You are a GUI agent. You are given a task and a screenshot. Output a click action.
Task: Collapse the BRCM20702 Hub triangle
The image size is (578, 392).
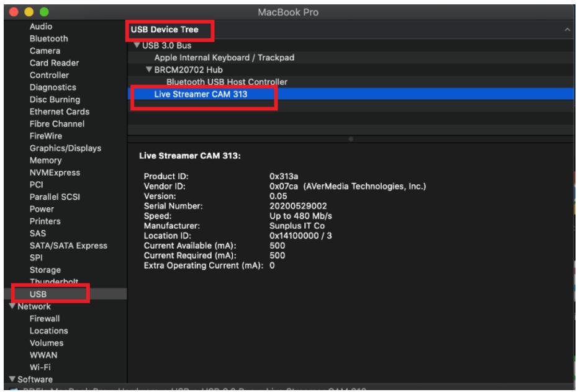149,69
